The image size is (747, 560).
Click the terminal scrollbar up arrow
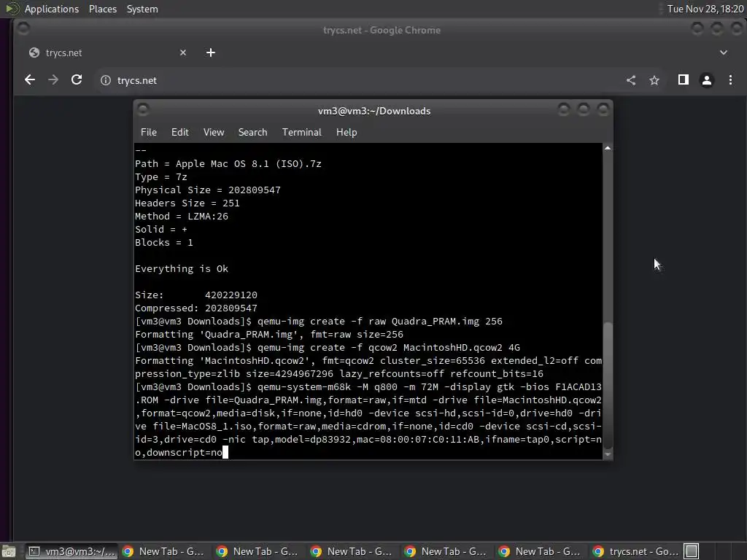[x=608, y=148]
